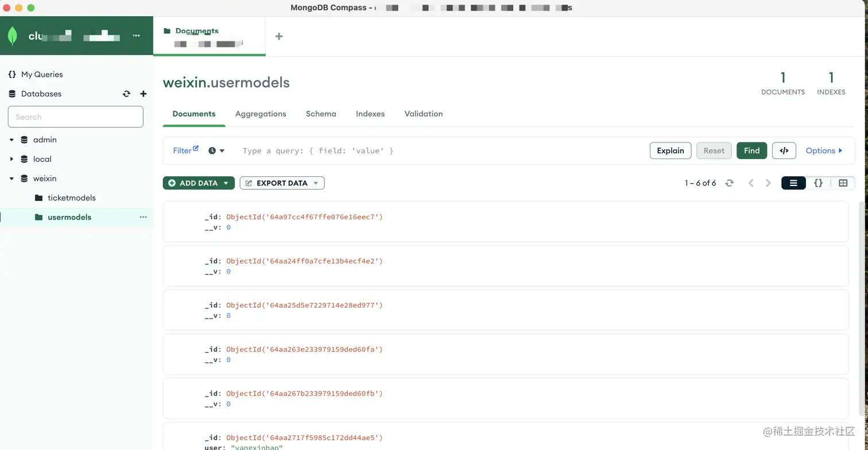Viewport: 868px width, 450px height.
Task: Click the local database icon
Action: tap(24, 159)
